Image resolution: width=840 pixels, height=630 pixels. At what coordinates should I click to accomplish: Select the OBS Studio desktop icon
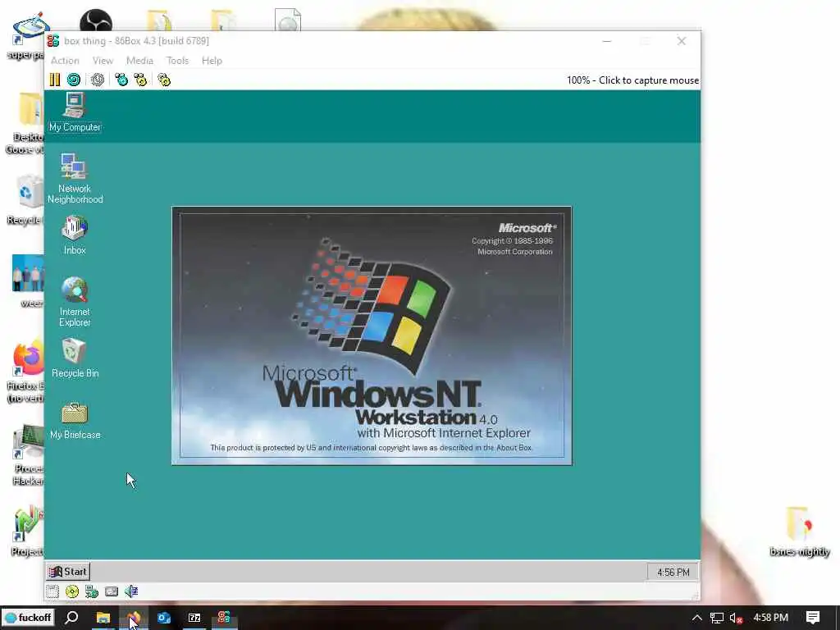[x=96, y=21]
